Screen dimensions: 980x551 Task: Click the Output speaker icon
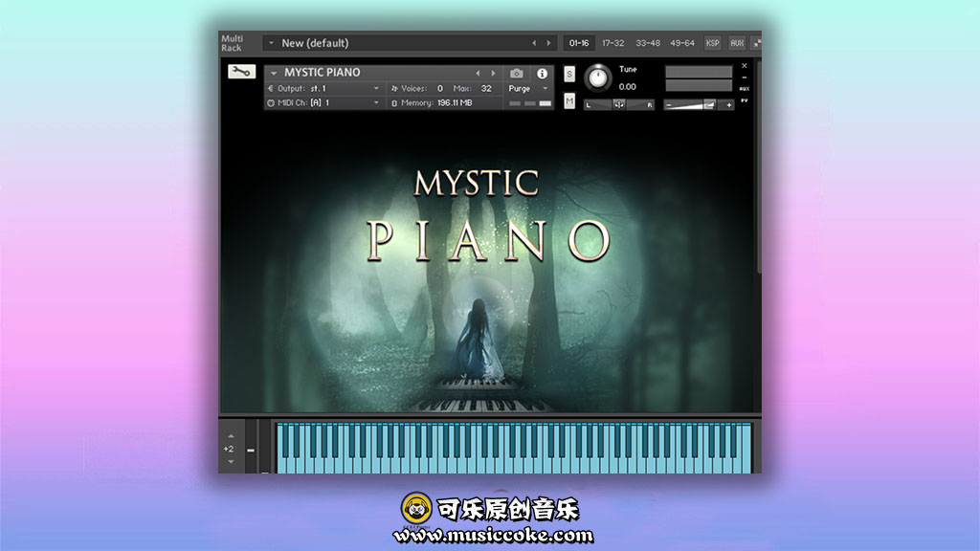271,89
